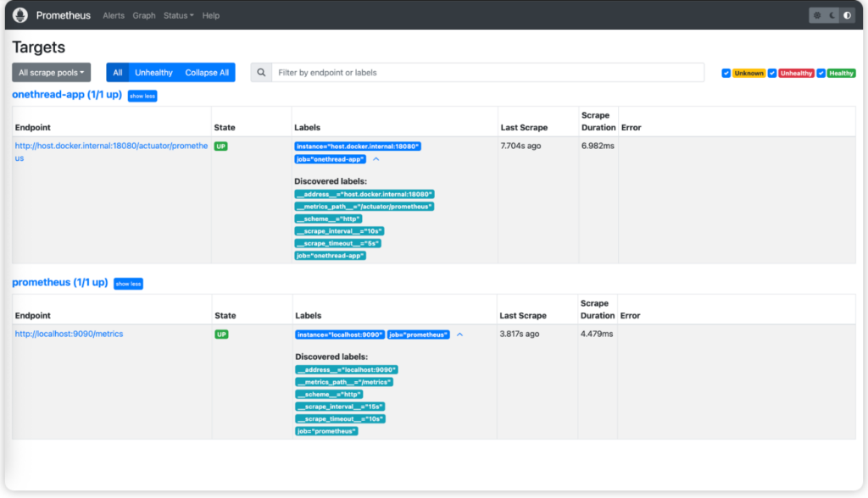Click the green UP badge for localhost:9090
The image size is (868, 498).
click(x=221, y=335)
